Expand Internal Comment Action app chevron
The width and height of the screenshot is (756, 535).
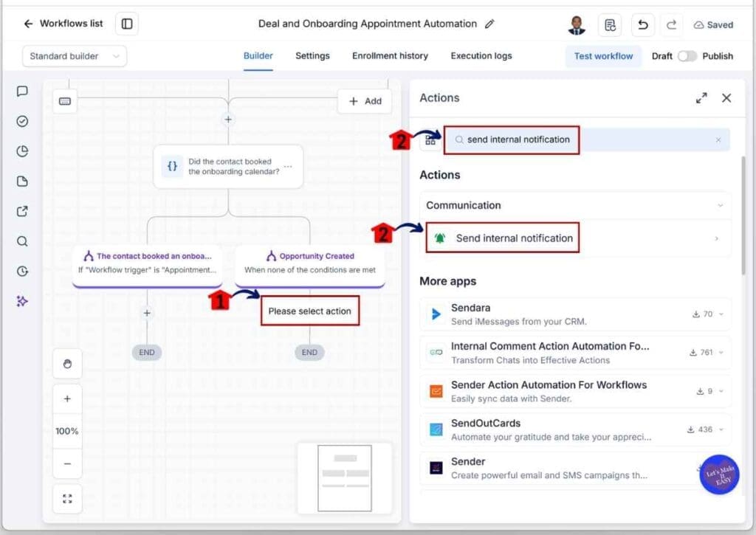[x=721, y=352]
